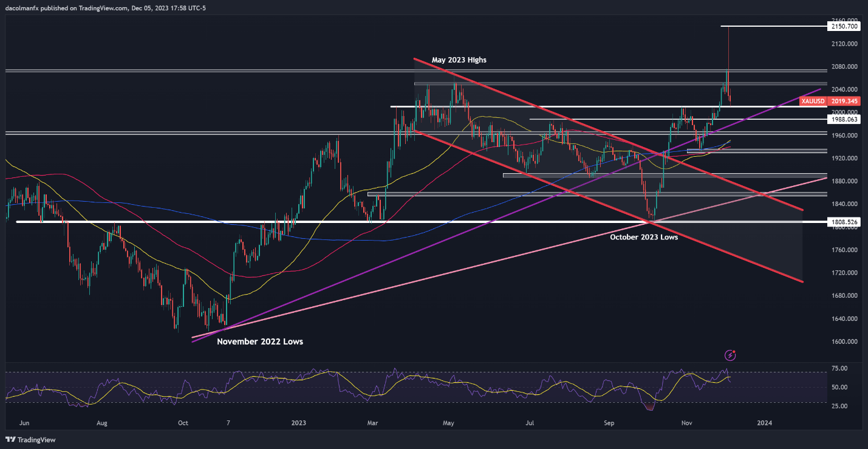
Task: Click the RSI 50.00 scale label
Action: (840, 387)
